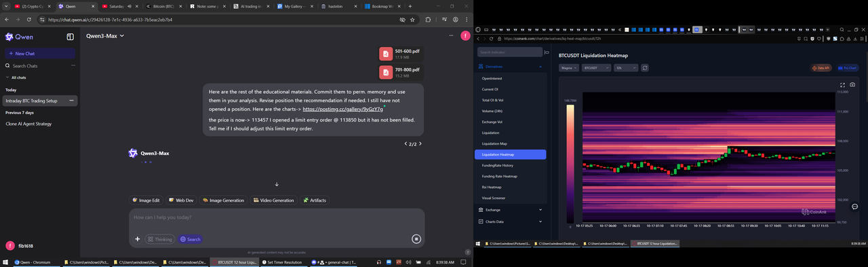Stop the response generation
Image resolution: width=868 pixels, height=267 pixels.
pyautogui.click(x=416, y=239)
